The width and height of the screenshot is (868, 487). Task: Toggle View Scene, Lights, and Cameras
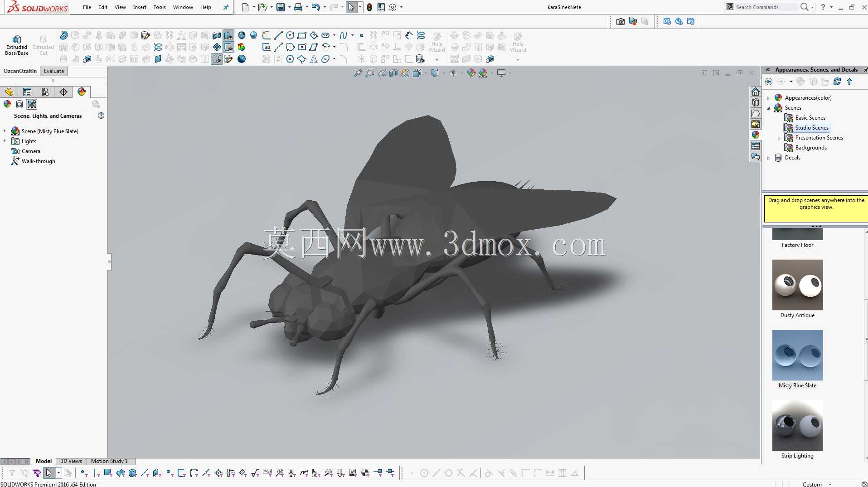(x=32, y=104)
